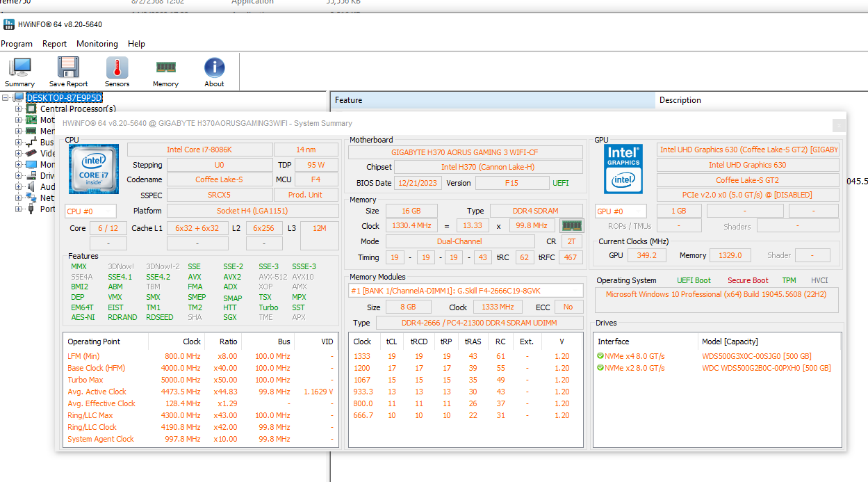
Task: Click the F15 BIOS version field
Action: 511,183
